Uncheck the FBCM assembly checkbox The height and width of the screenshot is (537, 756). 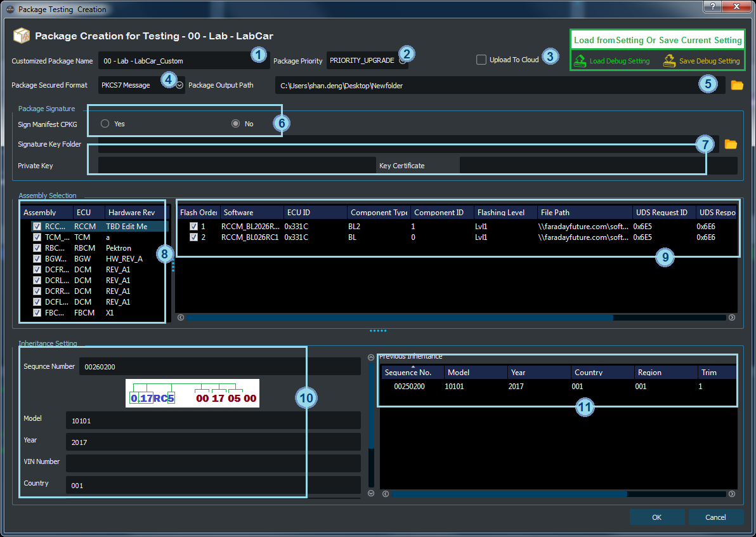click(37, 313)
